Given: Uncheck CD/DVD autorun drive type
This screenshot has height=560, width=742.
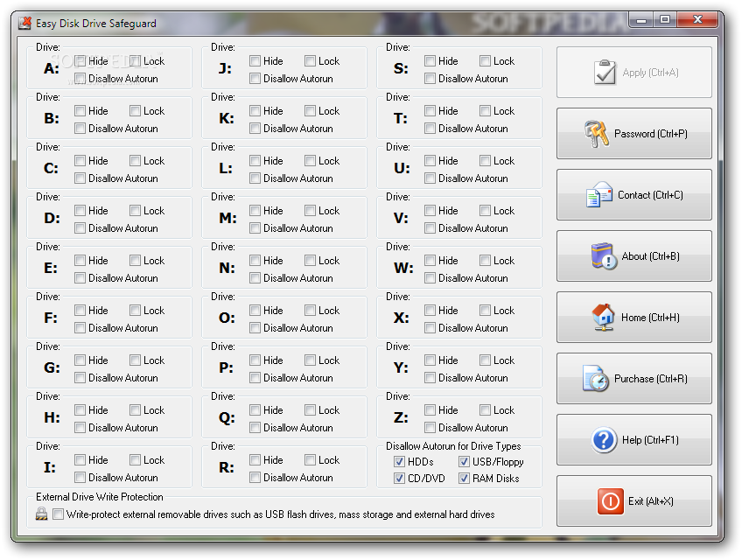Looking at the screenshot, I should tap(399, 478).
